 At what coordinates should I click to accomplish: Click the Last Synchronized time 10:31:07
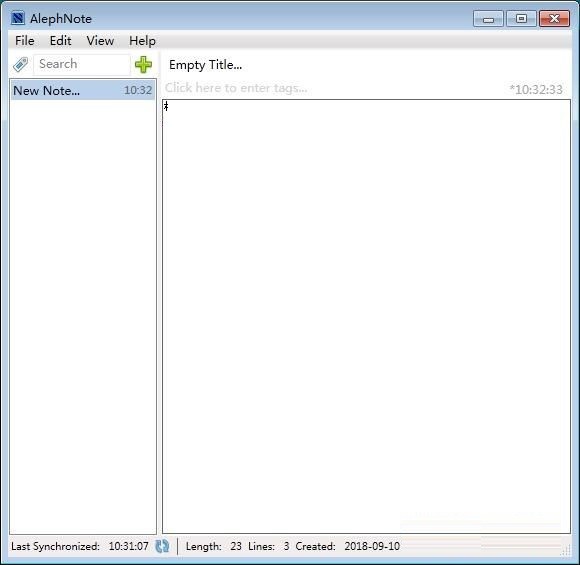click(128, 546)
